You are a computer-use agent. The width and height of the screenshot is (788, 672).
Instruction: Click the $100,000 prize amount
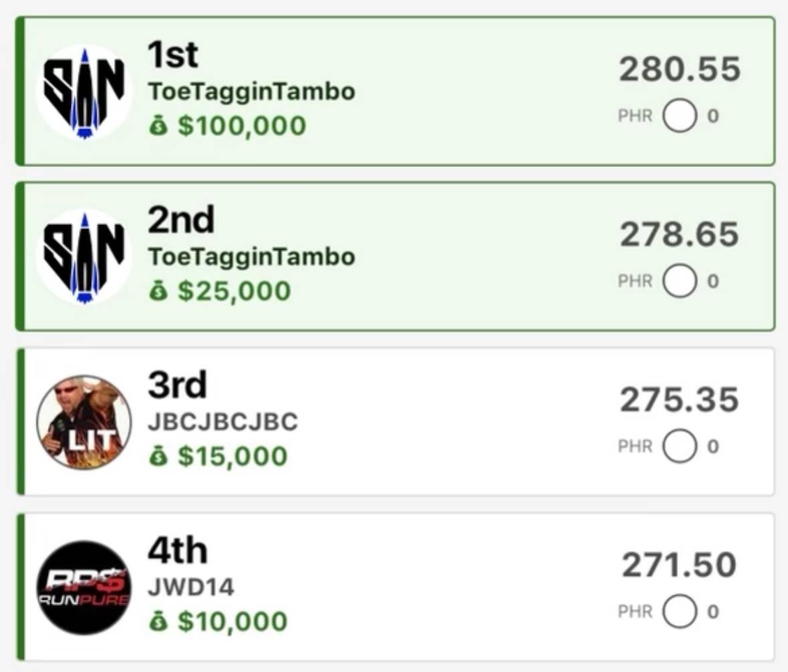tap(241, 126)
